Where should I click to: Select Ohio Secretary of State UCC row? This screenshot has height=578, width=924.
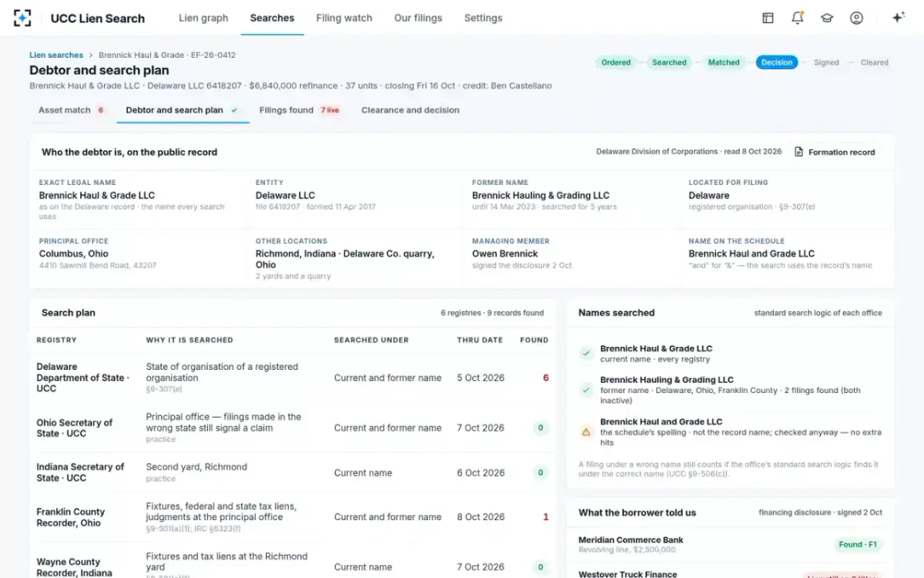pyautogui.click(x=293, y=428)
